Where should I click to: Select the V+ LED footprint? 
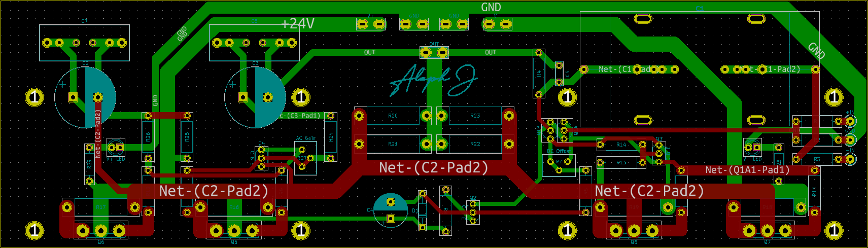[116, 147]
